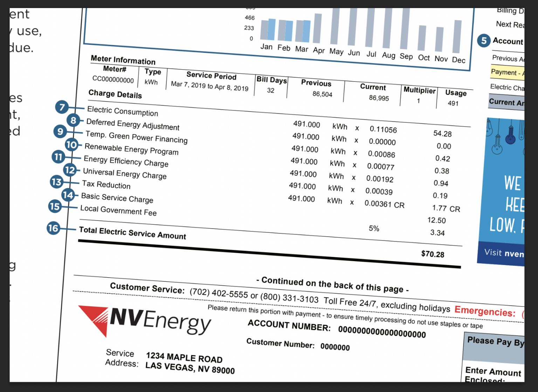Click the 'Basic Service Charge' line item
Viewport: 538px width, 392px height.
click(117, 198)
